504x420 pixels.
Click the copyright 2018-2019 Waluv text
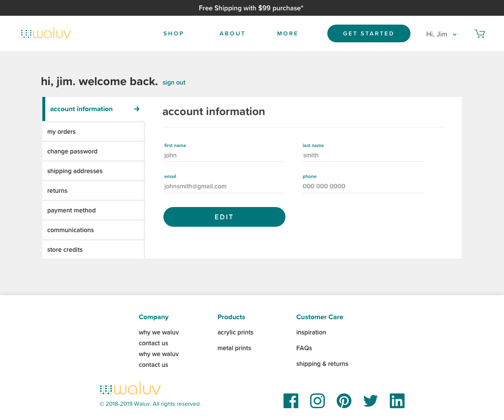(151, 404)
